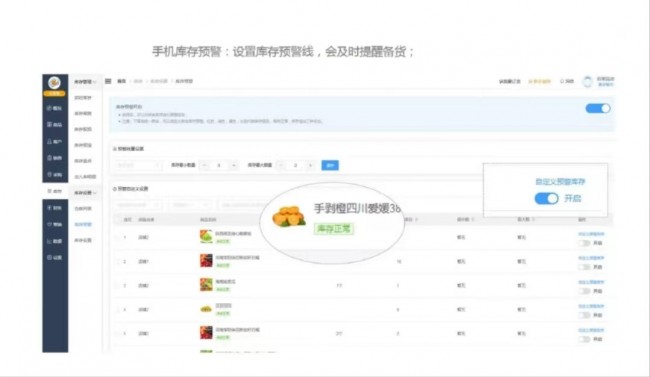Click the black text link left of the orange header link
This screenshot has width=650, height=377.
point(509,81)
